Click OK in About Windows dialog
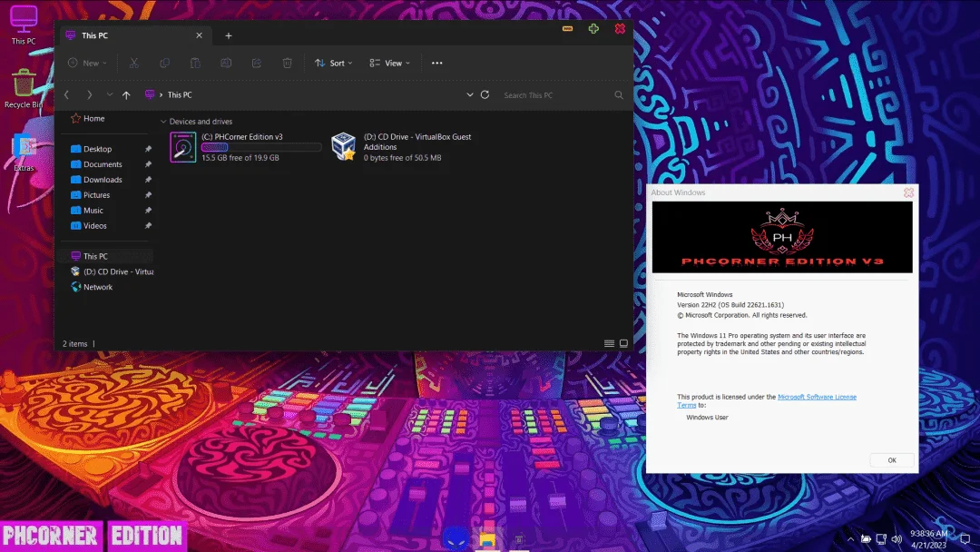 tap(892, 460)
